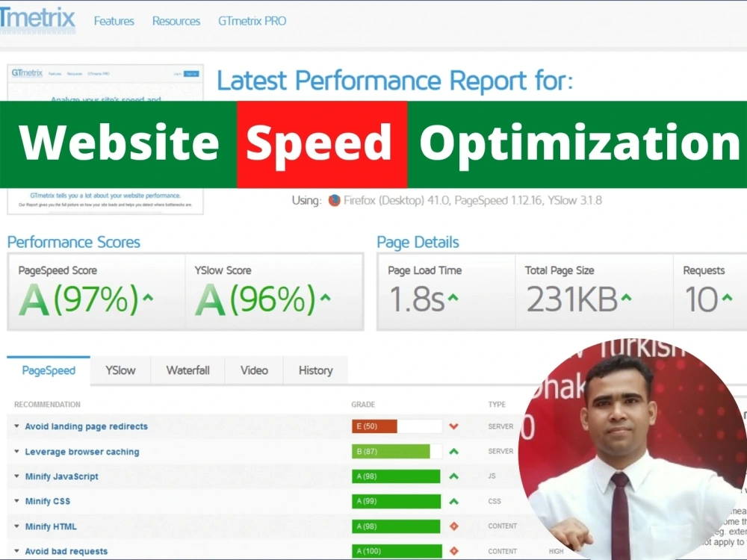Click the A (100) grade bar
Image resolution: width=747 pixels, height=560 pixels.
[x=397, y=551]
